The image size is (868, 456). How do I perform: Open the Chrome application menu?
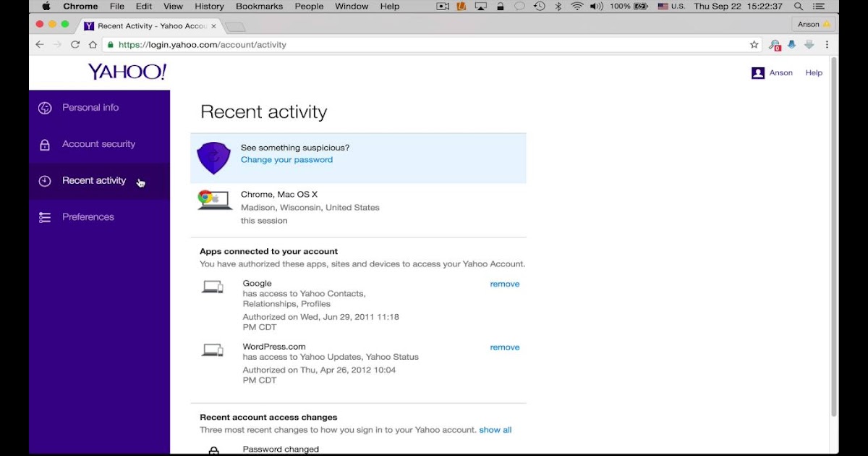(x=80, y=7)
